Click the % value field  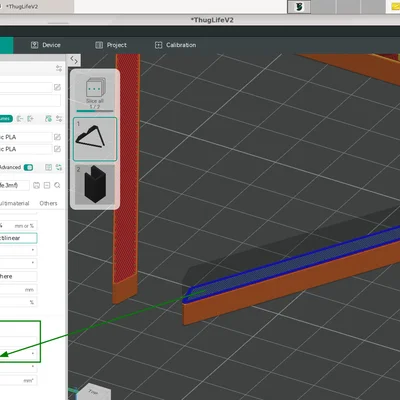coord(18,302)
